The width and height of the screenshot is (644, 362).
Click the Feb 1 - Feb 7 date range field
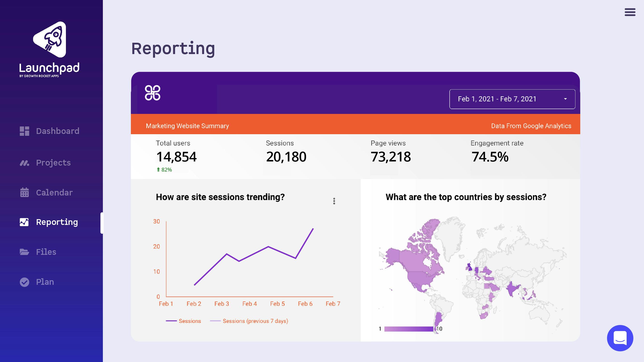click(497, 99)
